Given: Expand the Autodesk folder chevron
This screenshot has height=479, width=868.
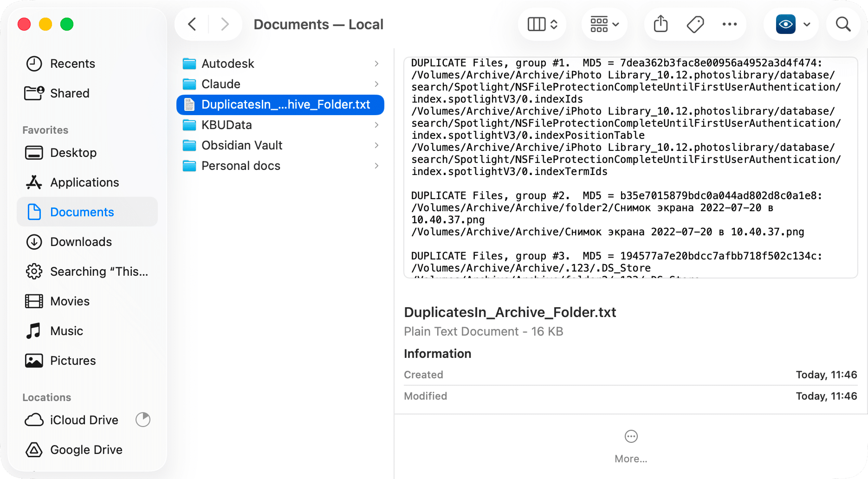Looking at the screenshot, I should [376, 64].
